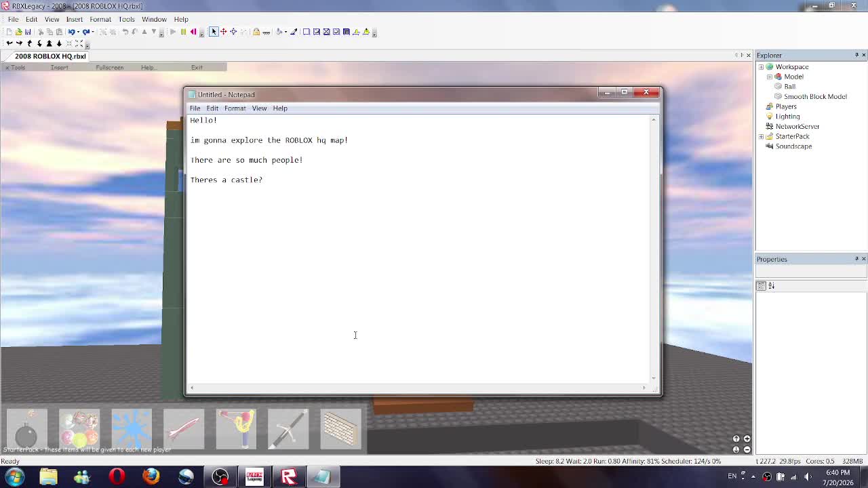Click the pause simulation toolbar button
Screen dimensions: 868x488
(183, 31)
